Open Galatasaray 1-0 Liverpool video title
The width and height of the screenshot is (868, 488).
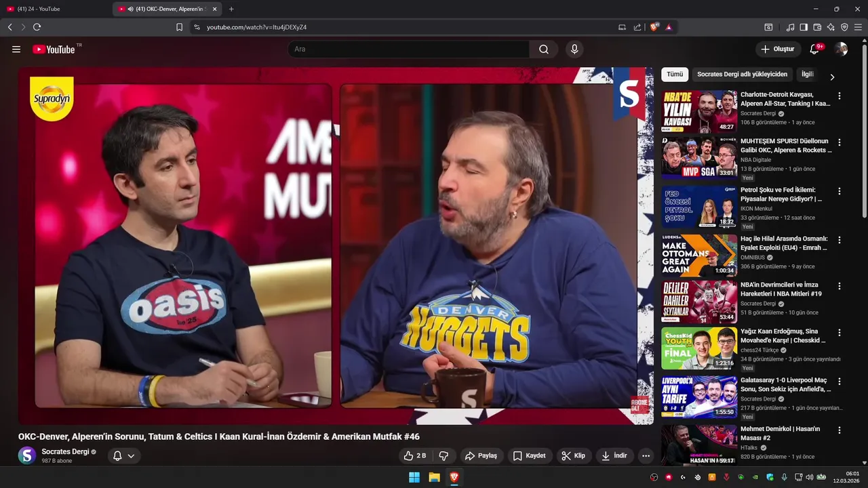[786, 385]
